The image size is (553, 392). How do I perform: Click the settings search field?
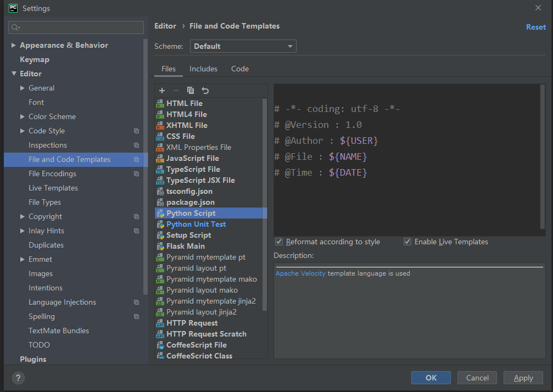(76, 27)
